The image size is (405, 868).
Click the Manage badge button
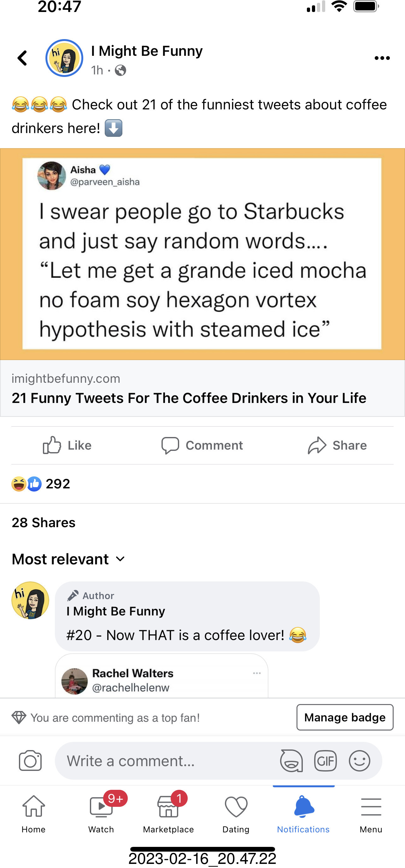click(345, 717)
